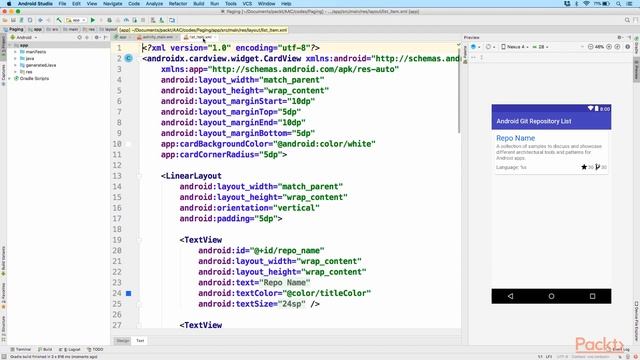Click the Make Project hammer icon

59,20
